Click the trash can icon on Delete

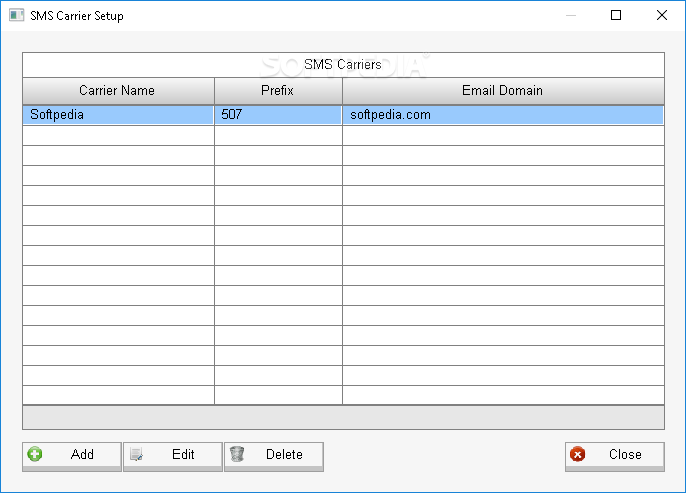237,454
